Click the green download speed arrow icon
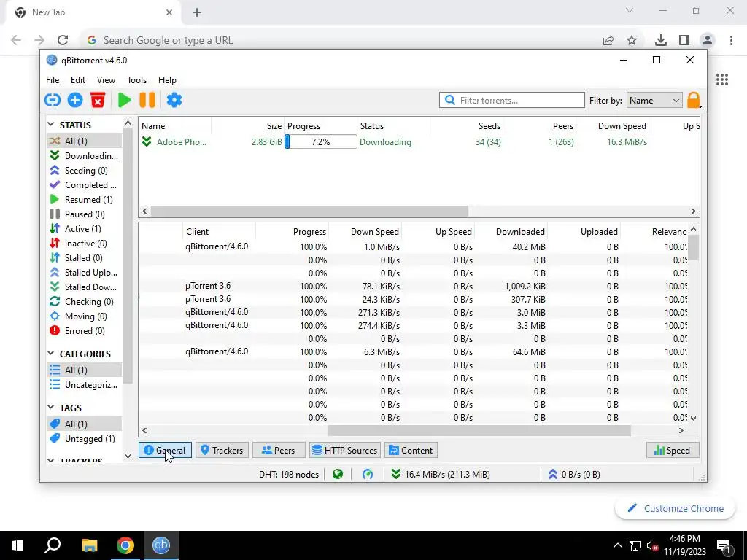The height and width of the screenshot is (560, 747). tap(395, 474)
